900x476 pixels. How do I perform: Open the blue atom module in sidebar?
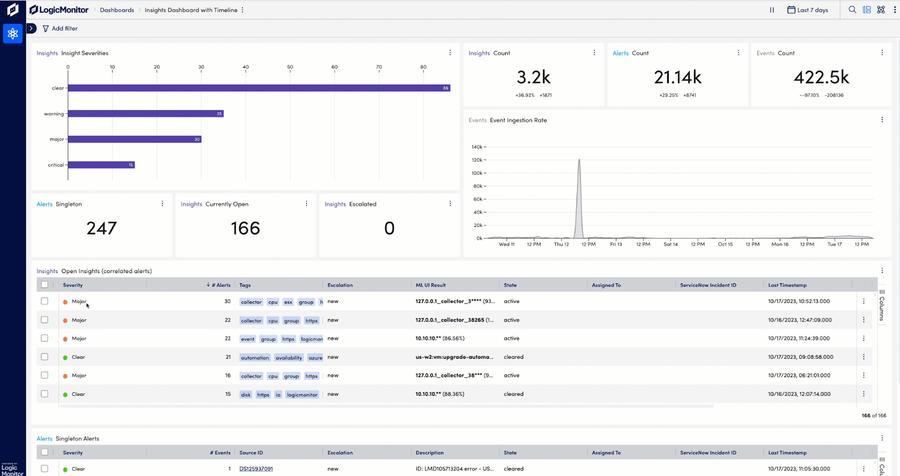pyautogui.click(x=13, y=33)
